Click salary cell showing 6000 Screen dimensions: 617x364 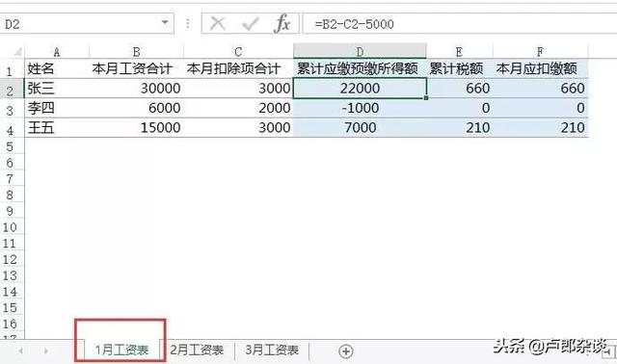click(136, 108)
